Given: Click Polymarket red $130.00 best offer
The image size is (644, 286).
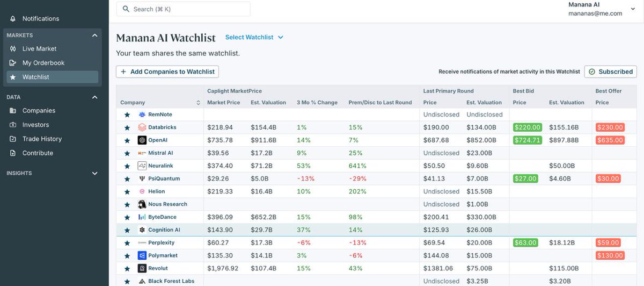Looking at the screenshot, I should pos(610,256).
